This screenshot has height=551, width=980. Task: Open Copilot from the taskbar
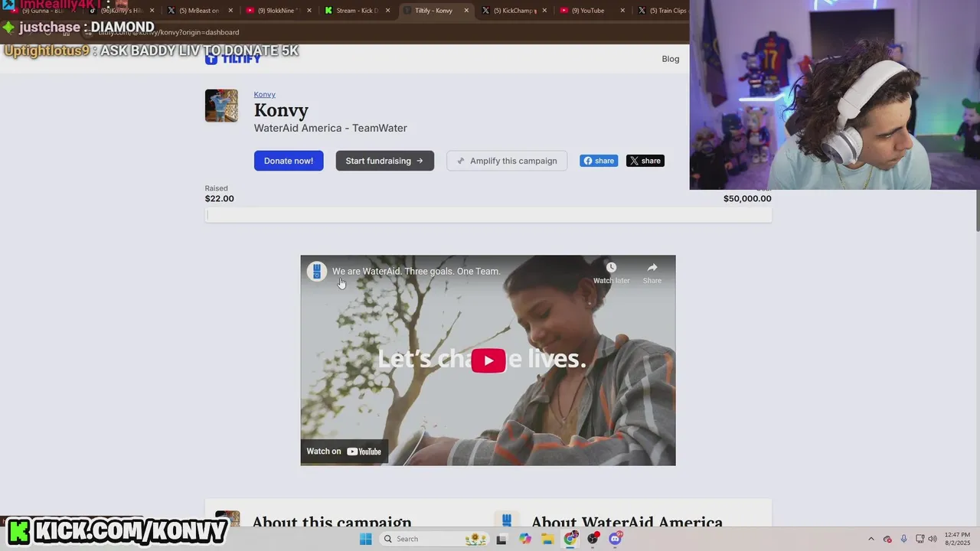coord(525,539)
